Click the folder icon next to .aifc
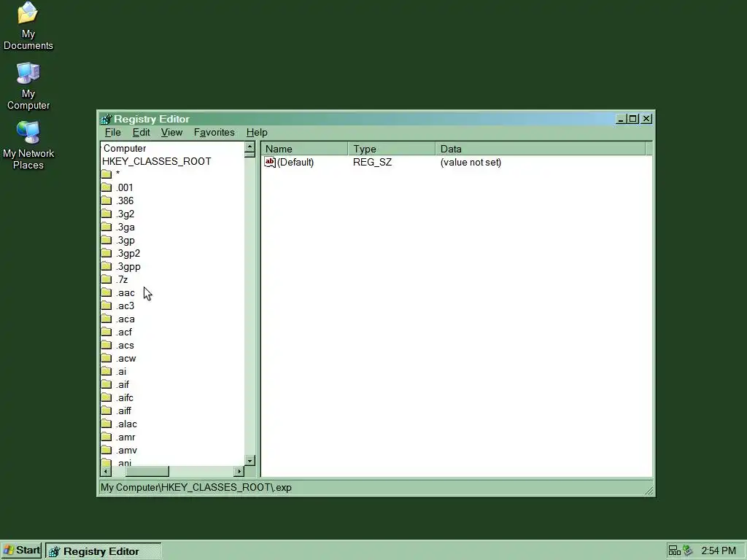Image resolution: width=747 pixels, height=560 pixels. tap(107, 397)
